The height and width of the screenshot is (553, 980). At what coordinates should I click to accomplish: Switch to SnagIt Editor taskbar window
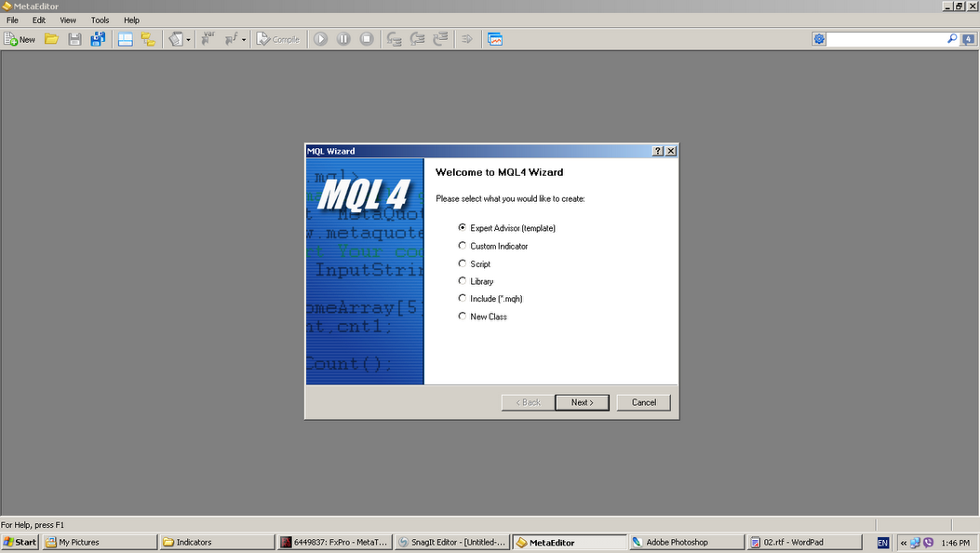[x=452, y=543]
